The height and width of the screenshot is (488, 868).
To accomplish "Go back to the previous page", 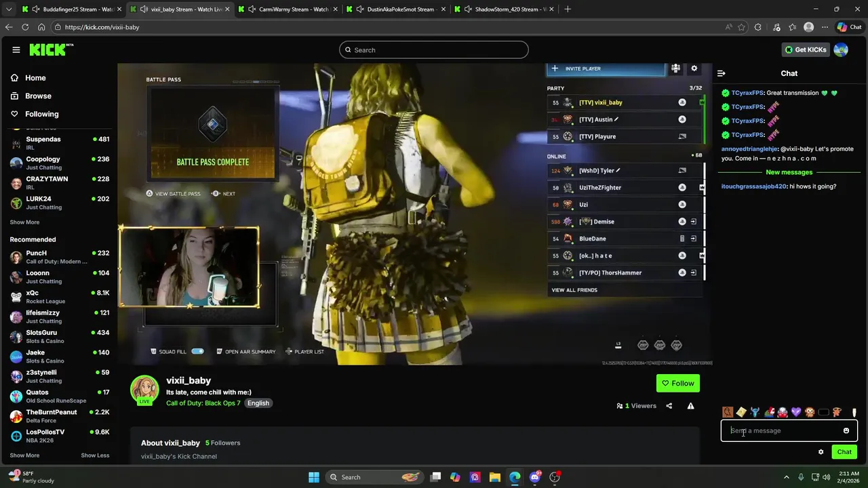I will tap(9, 27).
